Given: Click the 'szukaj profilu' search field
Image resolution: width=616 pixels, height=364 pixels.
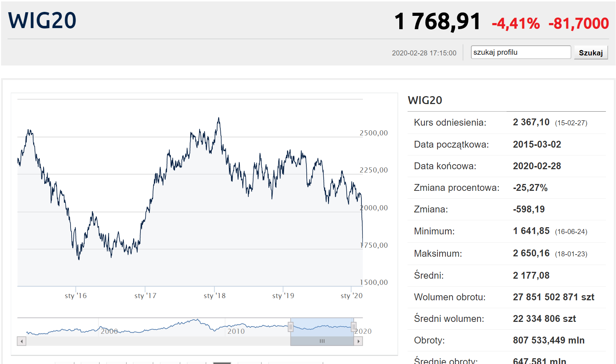Looking at the screenshot, I should coord(521,52).
